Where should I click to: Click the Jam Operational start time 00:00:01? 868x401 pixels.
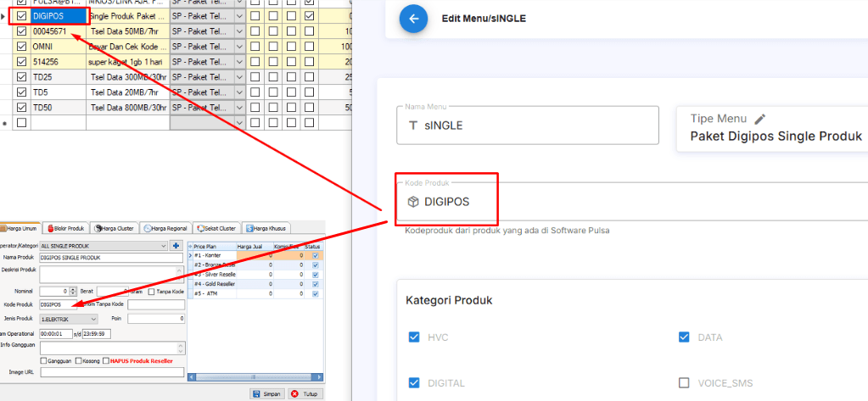tap(56, 334)
